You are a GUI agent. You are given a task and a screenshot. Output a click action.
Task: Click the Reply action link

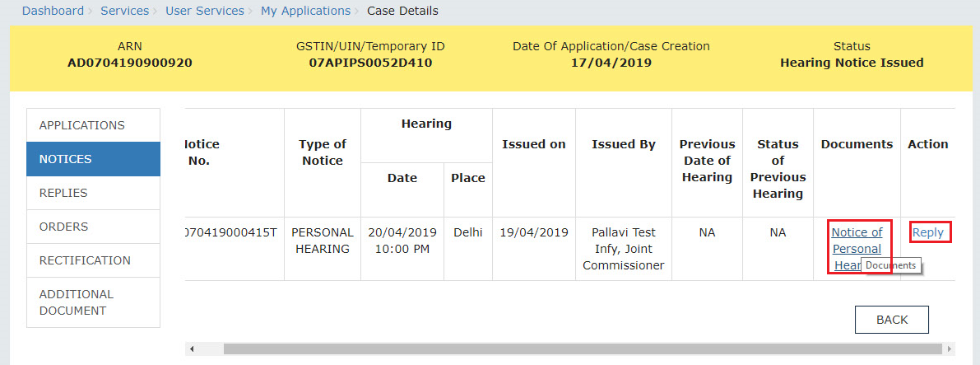[x=928, y=232]
